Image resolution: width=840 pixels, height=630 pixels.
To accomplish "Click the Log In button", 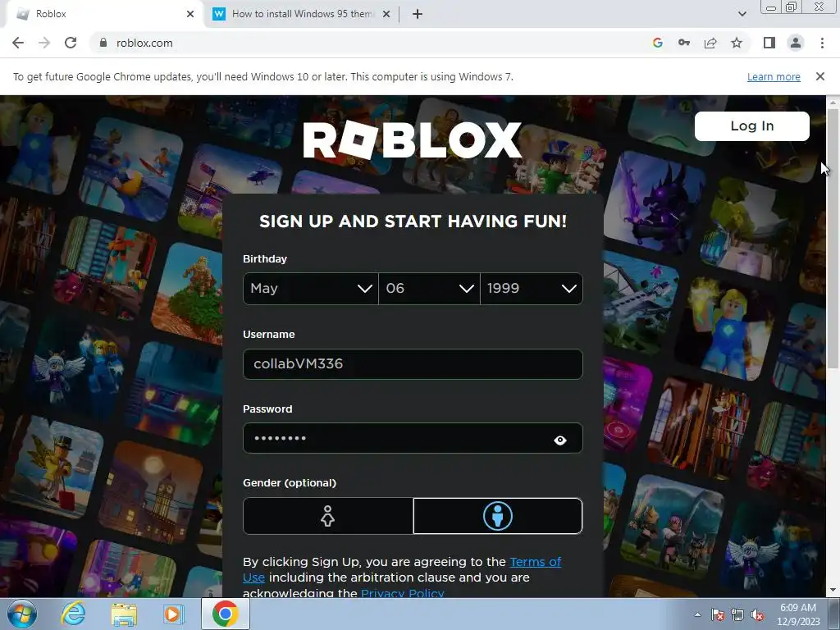I will (x=751, y=126).
